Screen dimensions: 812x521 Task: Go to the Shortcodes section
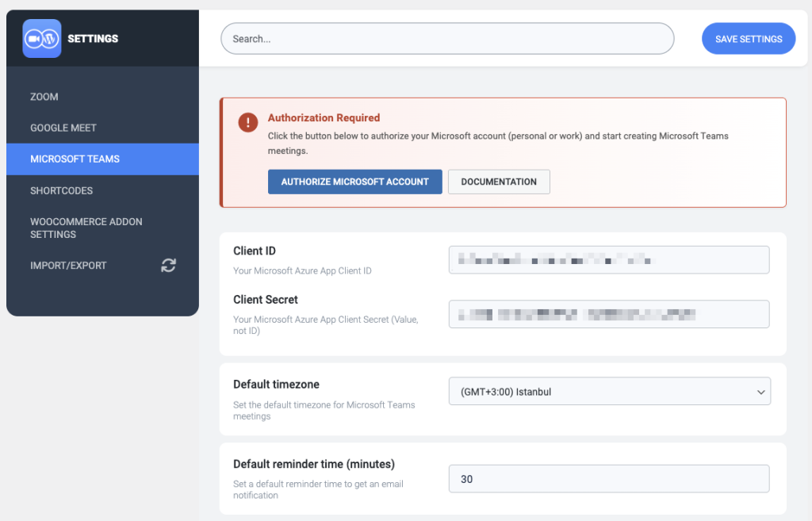pos(62,190)
